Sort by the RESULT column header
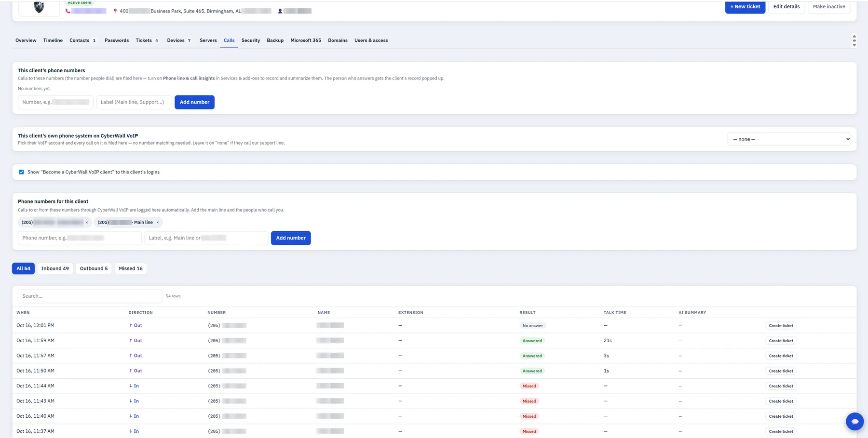Viewport: 868px width, 438px height. 528,313
